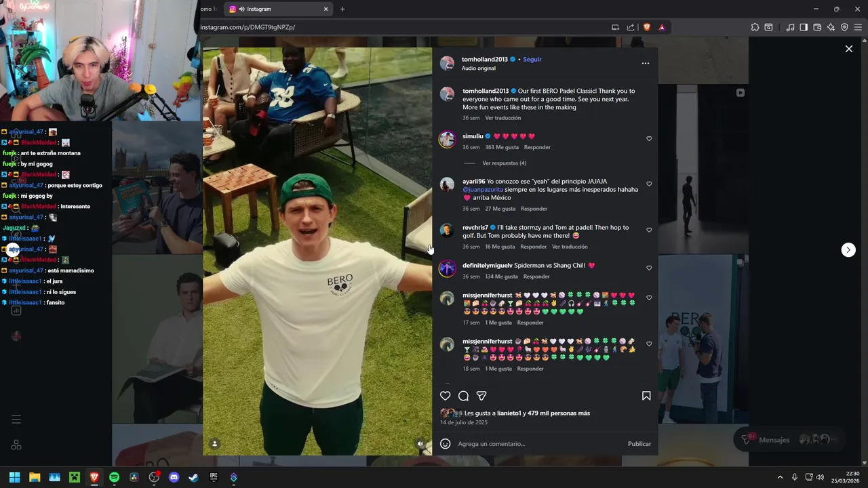Open Windows Start menu
Image resolution: width=868 pixels, height=488 pixels.
pyautogui.click(x=14, y=477)
